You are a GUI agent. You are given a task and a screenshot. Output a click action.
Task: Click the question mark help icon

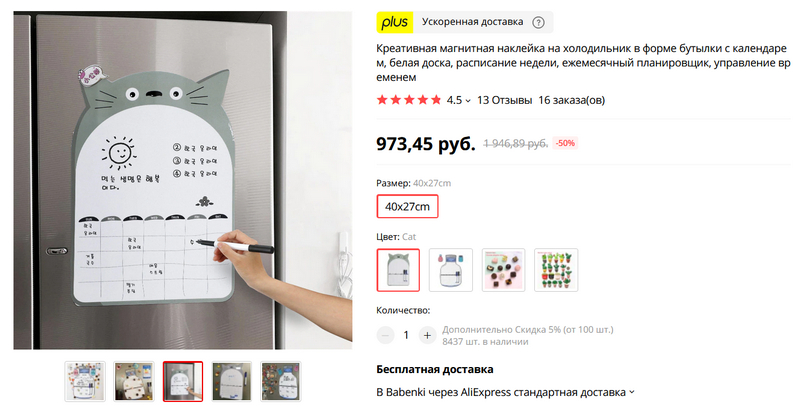[538, 22]
